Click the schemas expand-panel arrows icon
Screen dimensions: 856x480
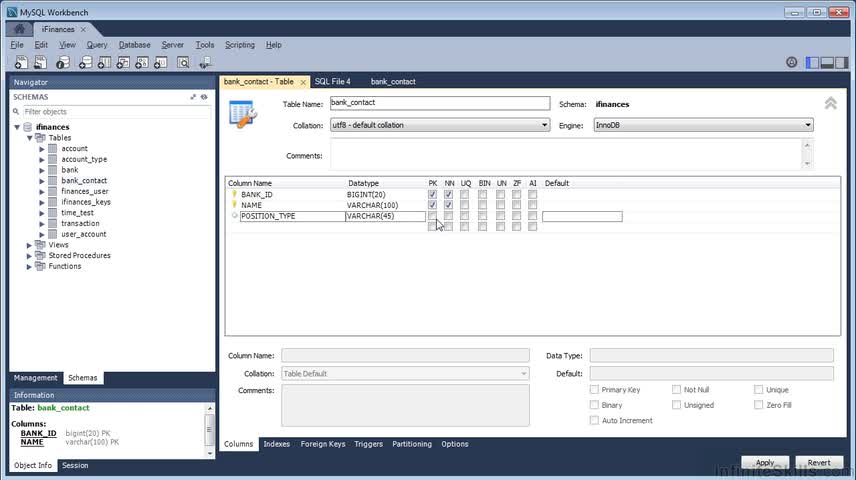click(193, 97)
